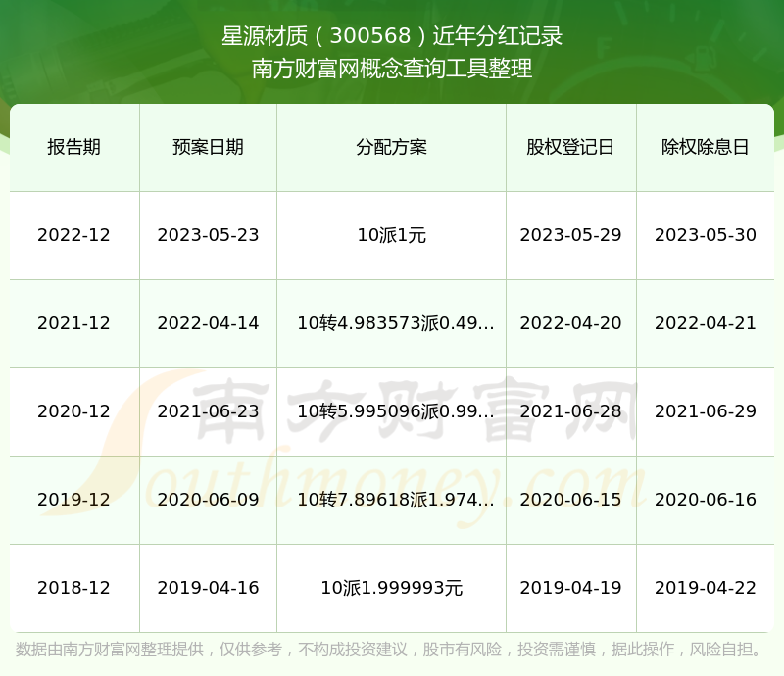Viewport: 784px width, 676px height.
Task: Select proposal date 2020-06-09
Action: point(208,499)
